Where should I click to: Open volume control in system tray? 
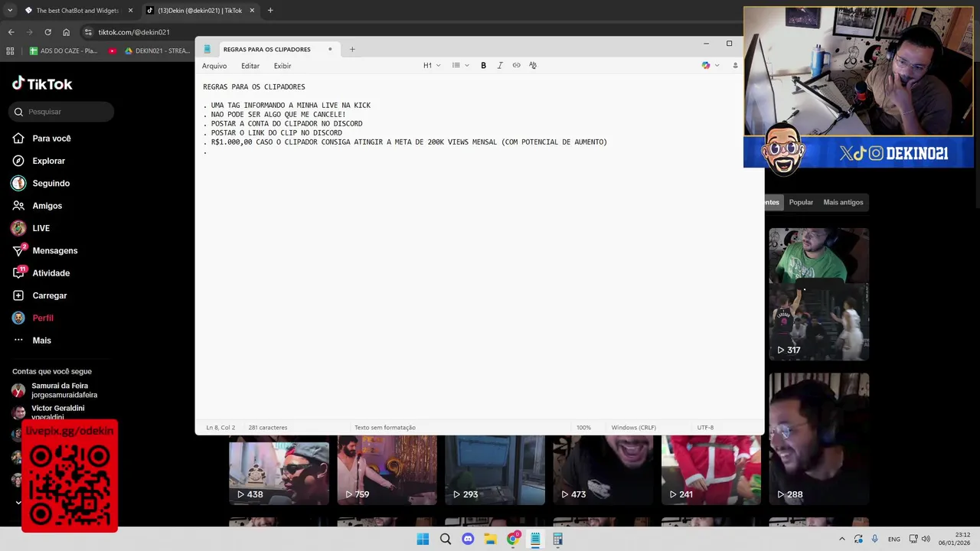(x=926, y=540)
